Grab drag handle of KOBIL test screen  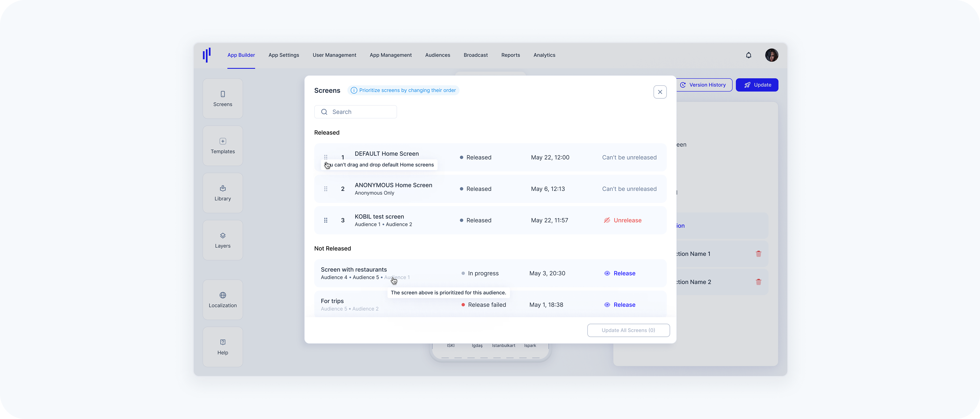click(x=326, y=220)
